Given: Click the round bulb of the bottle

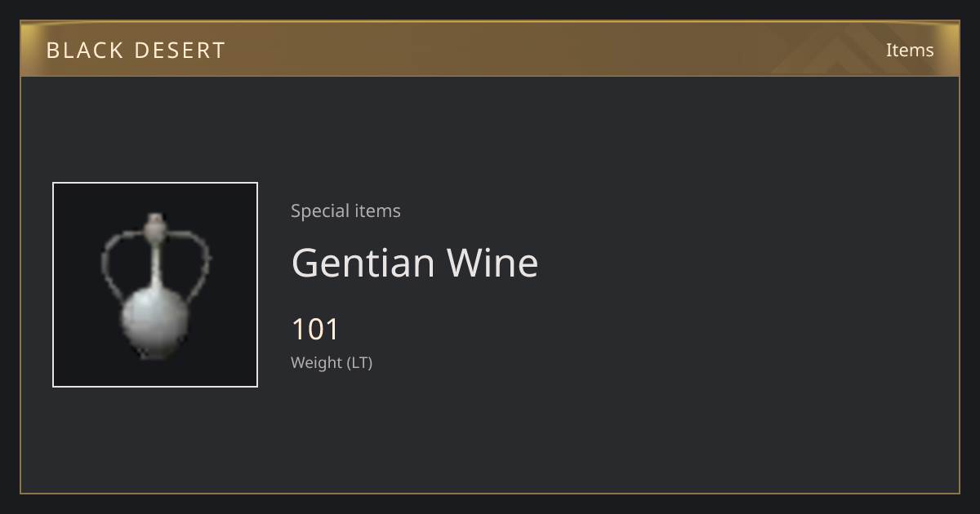Looking at the screenshot, I should [x=155, y=322].
